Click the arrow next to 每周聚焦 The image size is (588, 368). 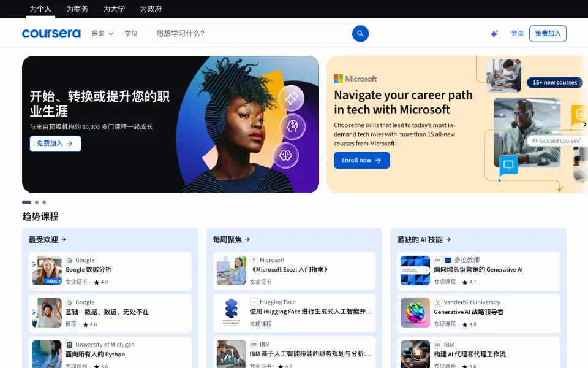coord(247,239)
